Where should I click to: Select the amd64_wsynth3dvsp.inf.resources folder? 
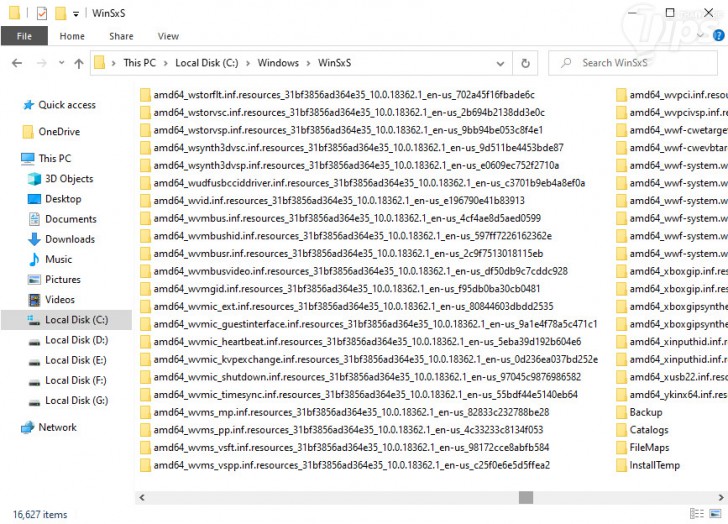coord(350,165)
